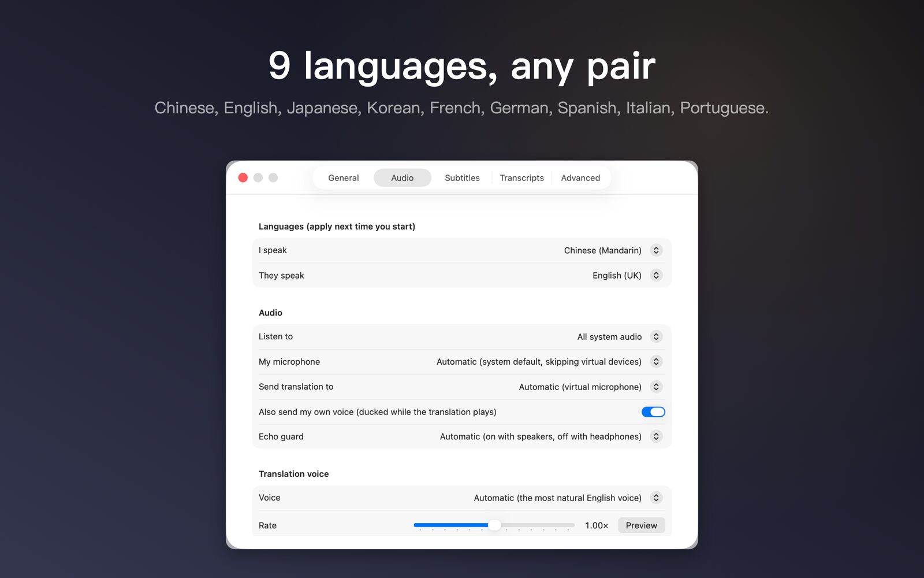Click the "I speak" row label

point(273,250)
